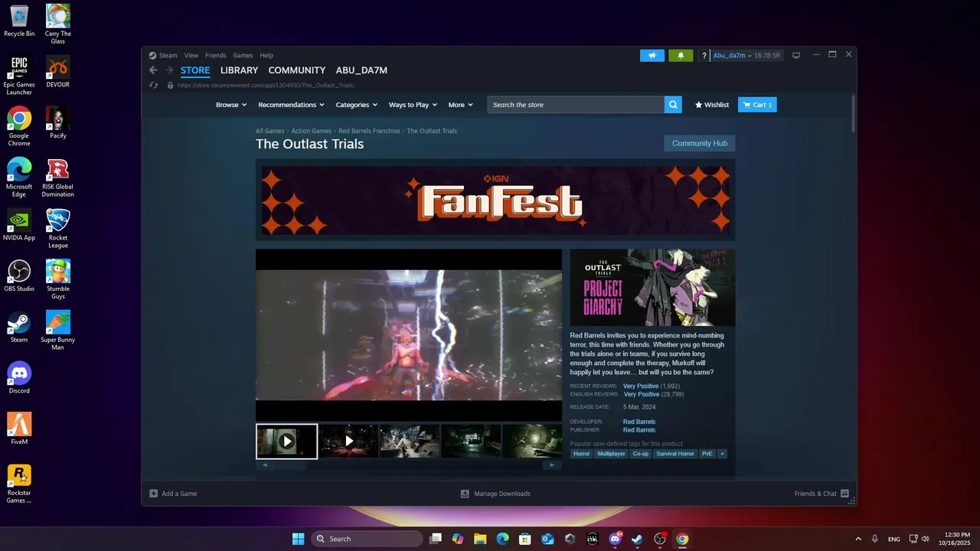Click the magnifier store search button
Viewport: 980px width, 551px height.
[673, 105]
